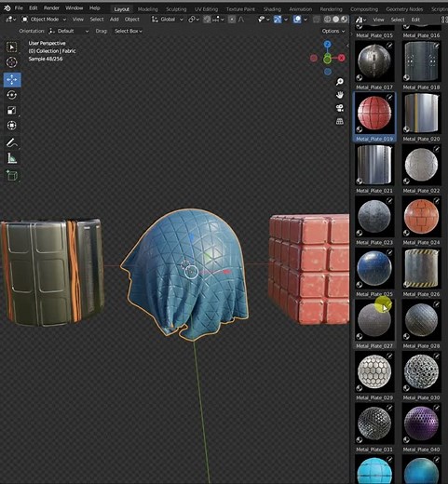Switch to the Modeling workspace tab
This screenshot has height=484, width=448.
(147, 9)
